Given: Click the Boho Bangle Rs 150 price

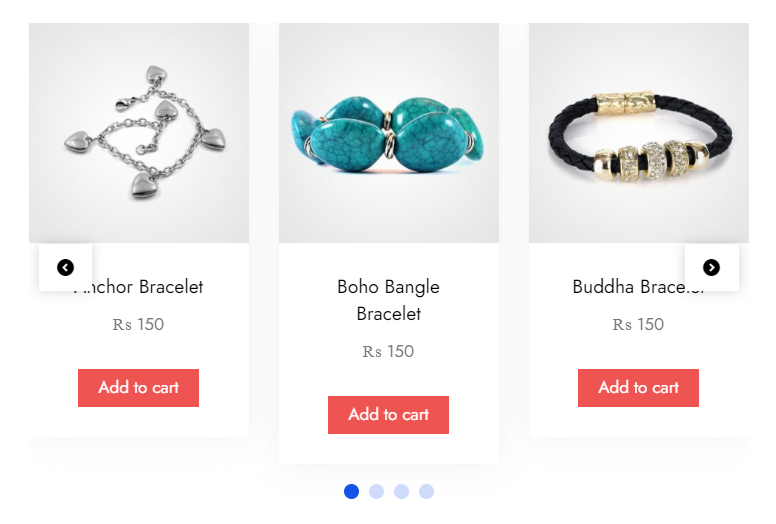Looking at the screenshot, I should pos(388,351).
